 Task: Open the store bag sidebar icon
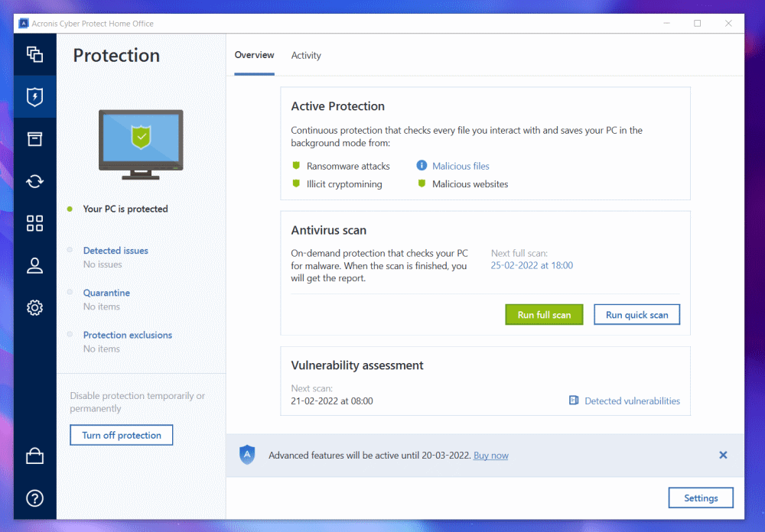point(34,456)
